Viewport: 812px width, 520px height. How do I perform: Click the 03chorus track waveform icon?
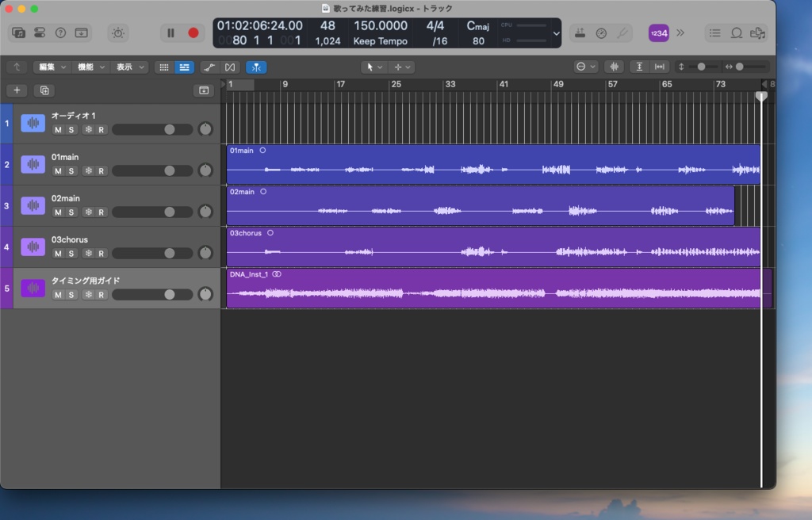(x=33, y=247)
